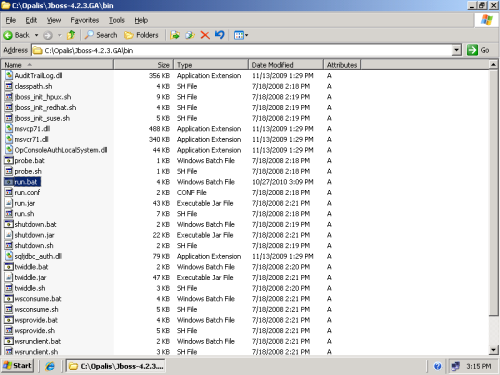500x375 pixels.
Task: Launch Internet Explorer from quick launch
Action: (50, 366)
